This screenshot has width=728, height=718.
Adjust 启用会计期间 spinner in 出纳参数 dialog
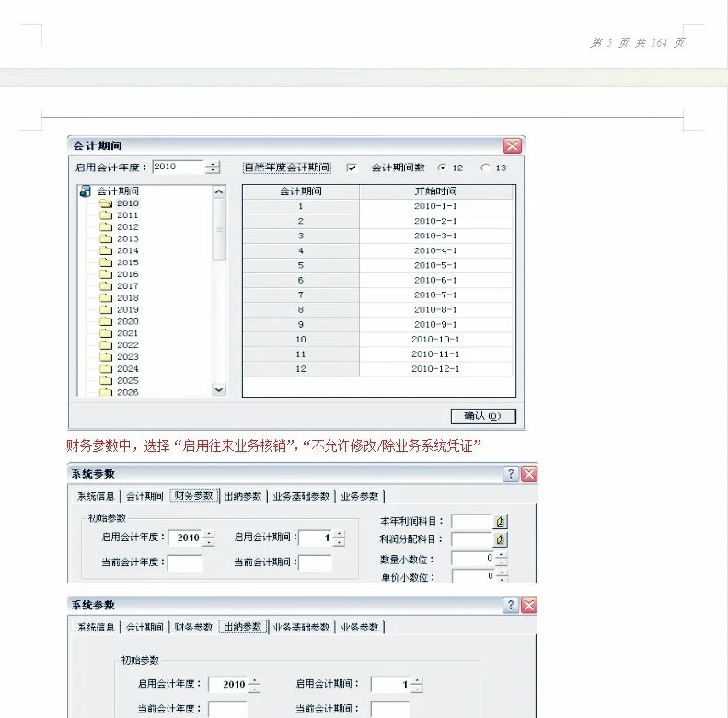click(417, 685)
